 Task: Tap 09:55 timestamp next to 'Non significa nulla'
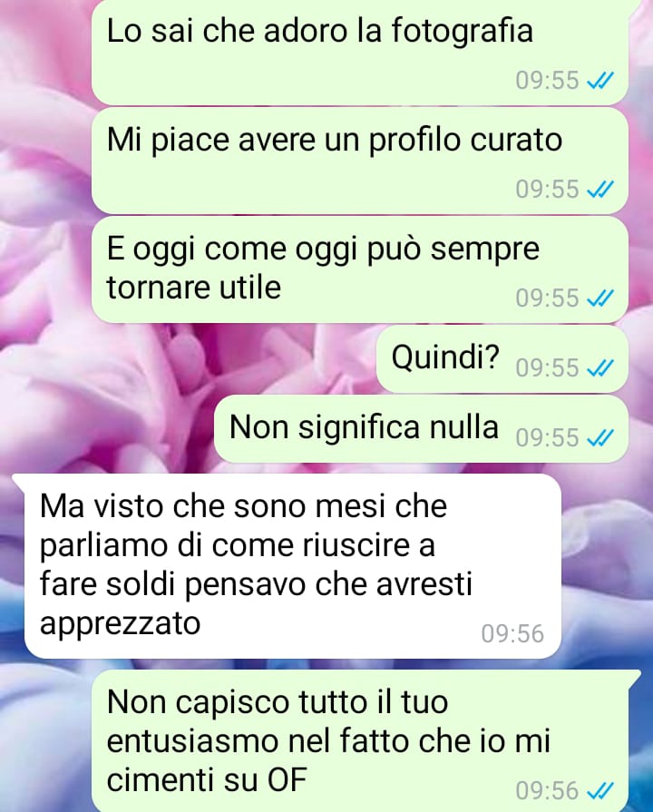(547, 438)
